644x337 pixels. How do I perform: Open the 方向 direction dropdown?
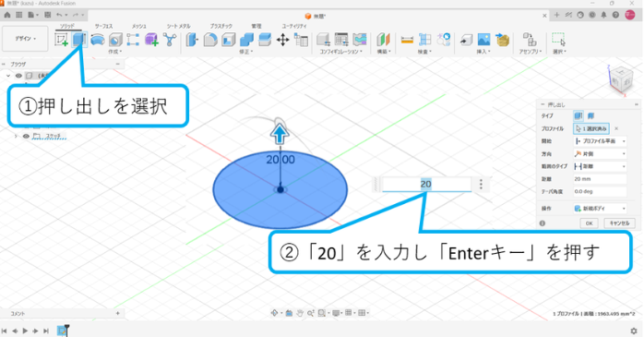(600, 153)
